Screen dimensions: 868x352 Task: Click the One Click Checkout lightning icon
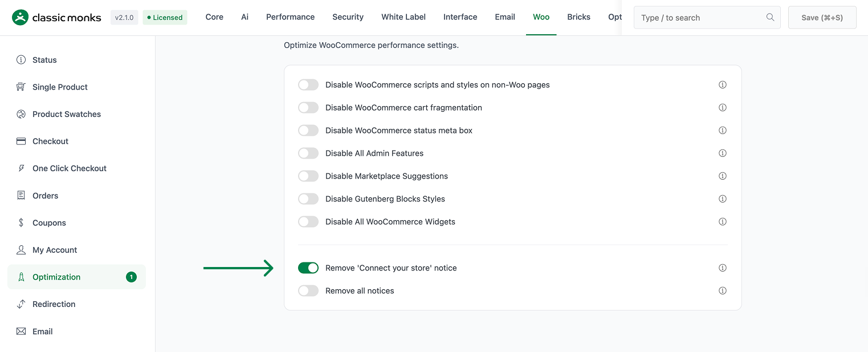[x=21, y=168]
